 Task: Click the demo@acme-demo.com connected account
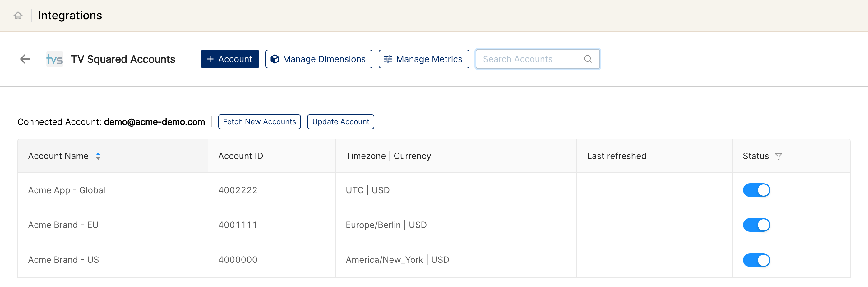pyautogui.click(x=154, y=122)
